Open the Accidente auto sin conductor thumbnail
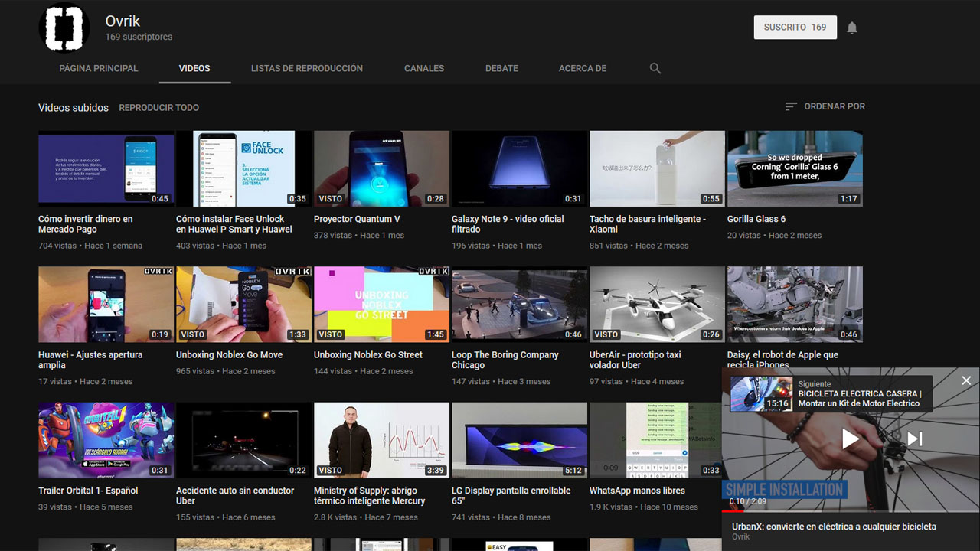 [x=243, y=440]
